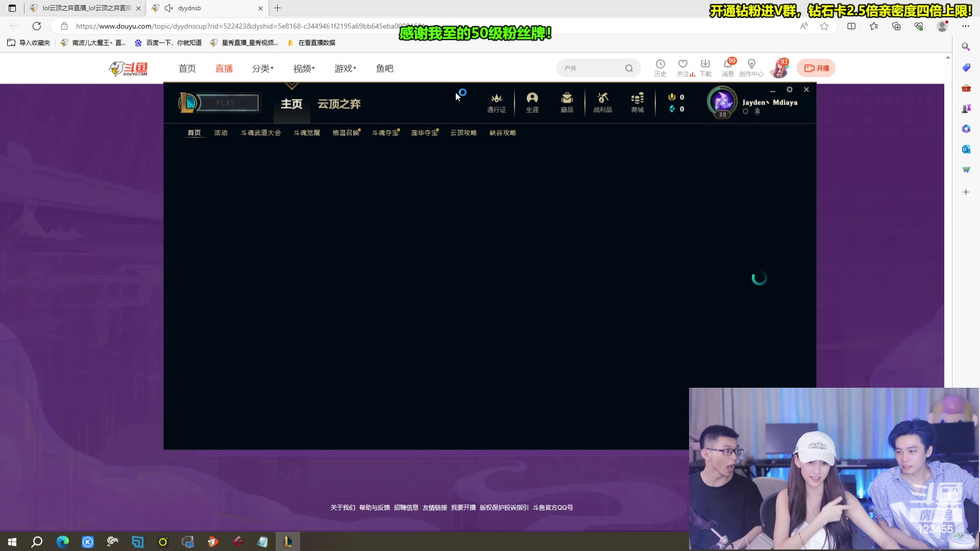Screen dimensions: 980x551
Task: Click footer link 帮助与反馈
Action: tap(375, 508)
